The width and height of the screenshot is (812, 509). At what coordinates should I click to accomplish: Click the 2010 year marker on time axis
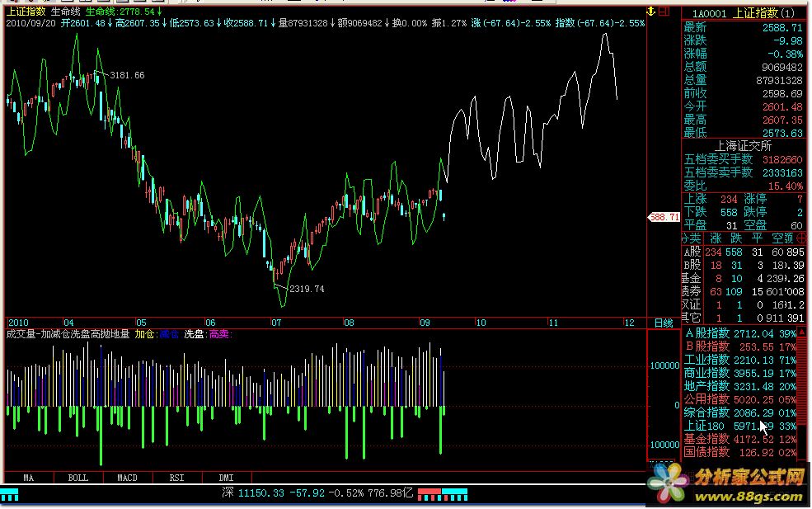click(19, 323)
